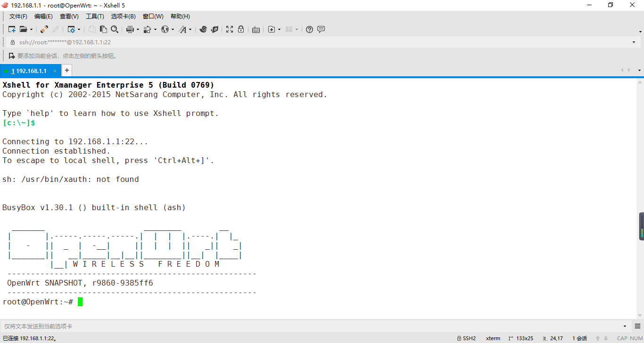Click the 24,17 cursor position indicator

[553, 338]
